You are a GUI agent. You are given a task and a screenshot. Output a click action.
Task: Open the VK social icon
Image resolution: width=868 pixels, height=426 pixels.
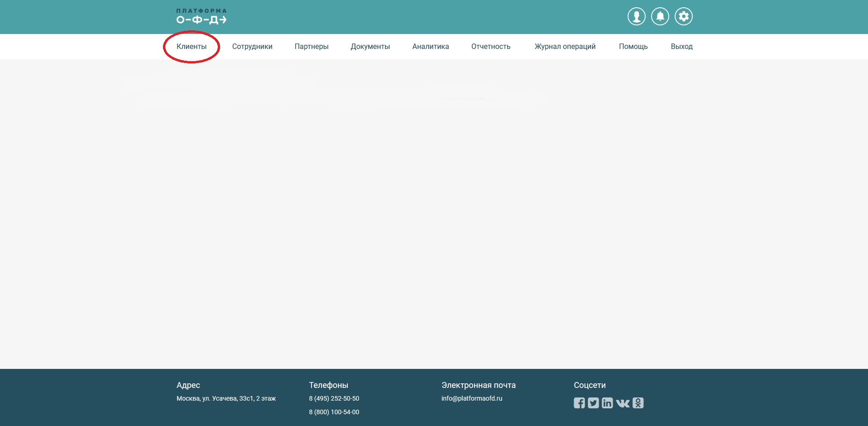(623, 403)
